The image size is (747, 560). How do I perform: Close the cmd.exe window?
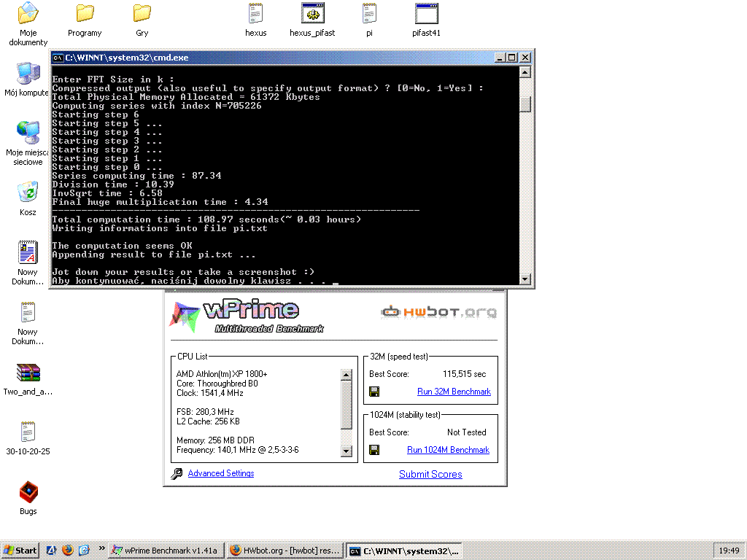pyautogui.click(x=525, y=58)
